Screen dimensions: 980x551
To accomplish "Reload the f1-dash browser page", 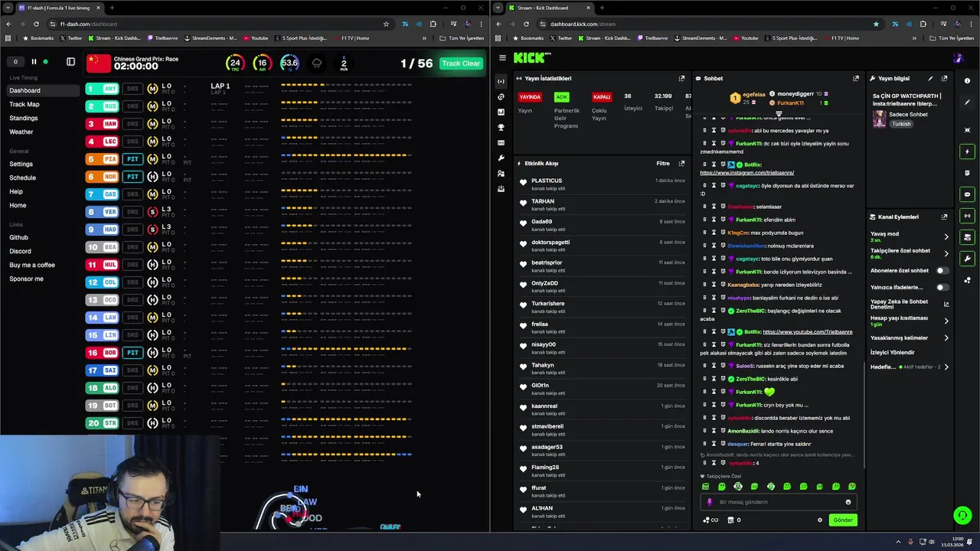I will (36, 24).
